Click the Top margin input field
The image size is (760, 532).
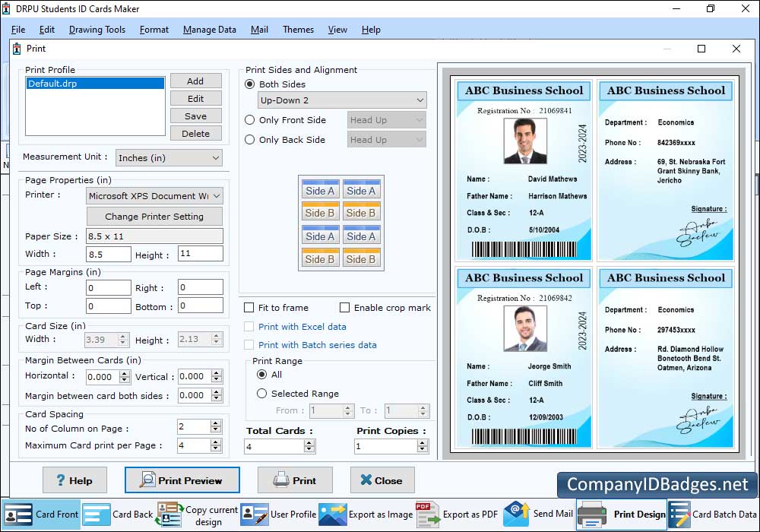tap(109, 306)
